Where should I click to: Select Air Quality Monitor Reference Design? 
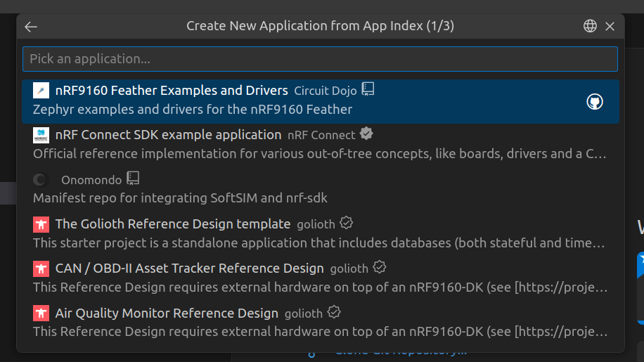point(321,323)
